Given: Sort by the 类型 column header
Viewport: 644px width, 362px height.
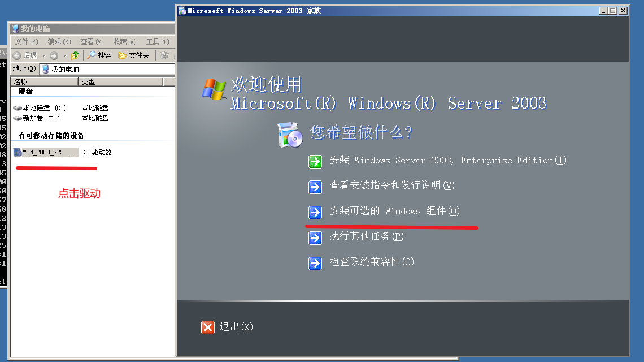Looking at the screenshot, I should click(120, 82).
